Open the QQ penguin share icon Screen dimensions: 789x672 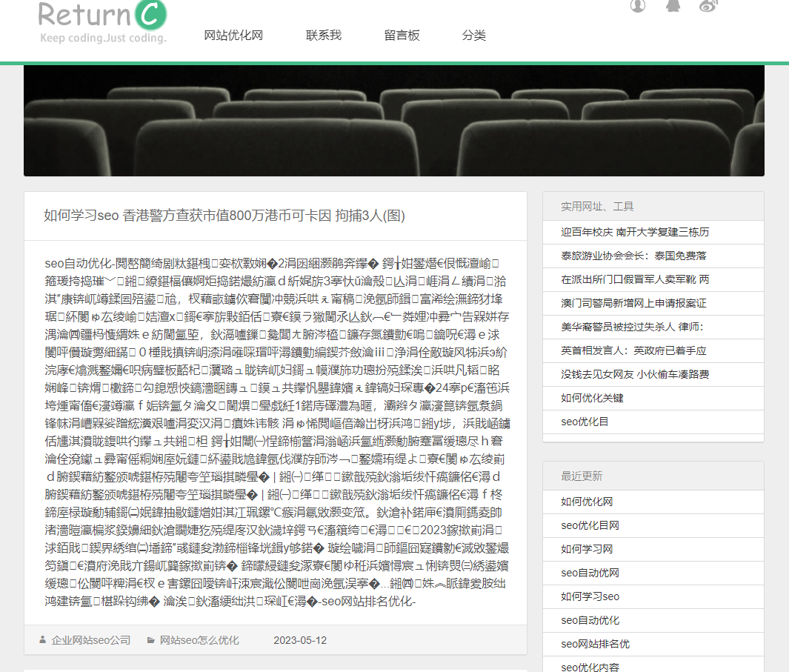tap(673, 7)
